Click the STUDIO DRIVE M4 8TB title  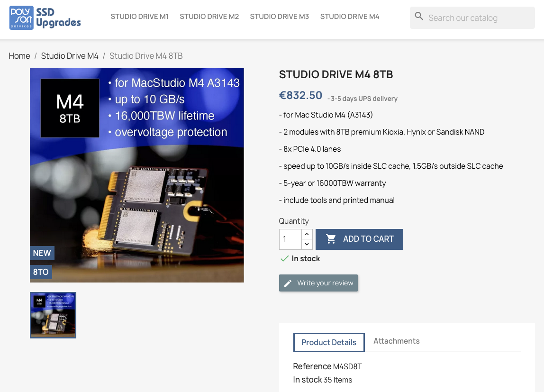(x=336, y=74)
